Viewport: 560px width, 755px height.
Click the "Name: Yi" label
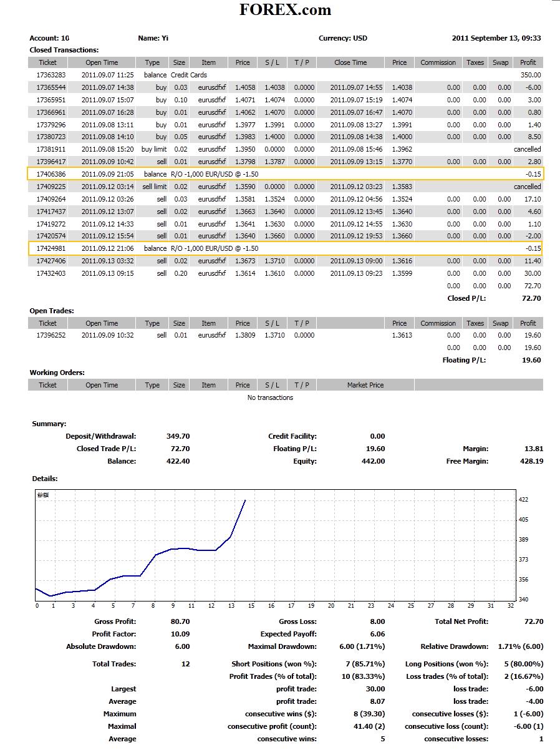[153, 38]
